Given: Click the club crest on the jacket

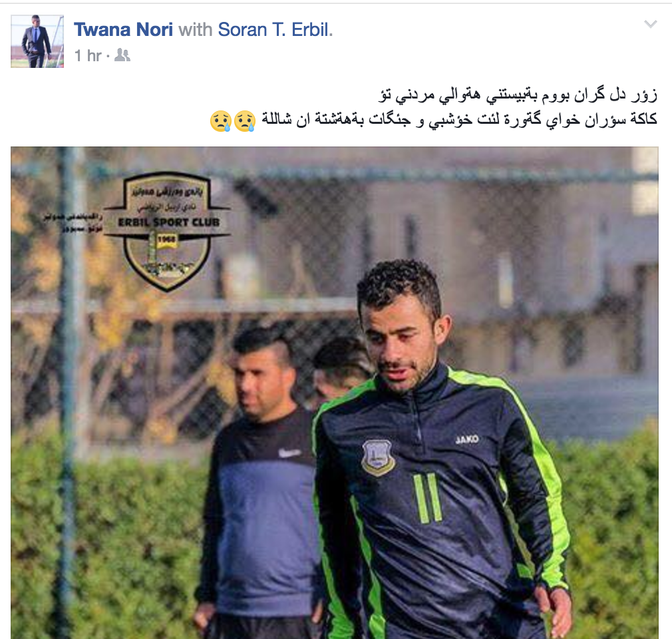Looking at the screenshot, I should click(377, 458).
